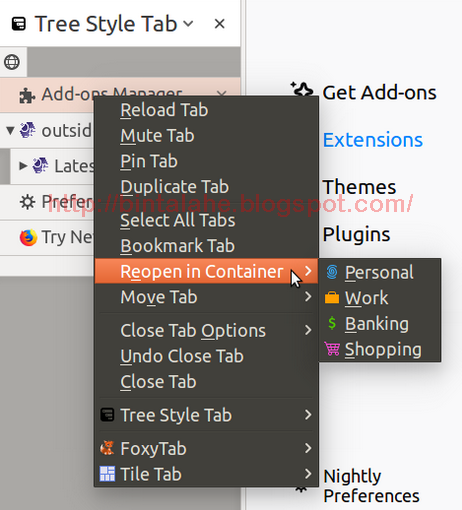Viewport: 462px width, 510px height.
Task: Click the globe icon tab in the sidebar
Action: tap(12, 62)
